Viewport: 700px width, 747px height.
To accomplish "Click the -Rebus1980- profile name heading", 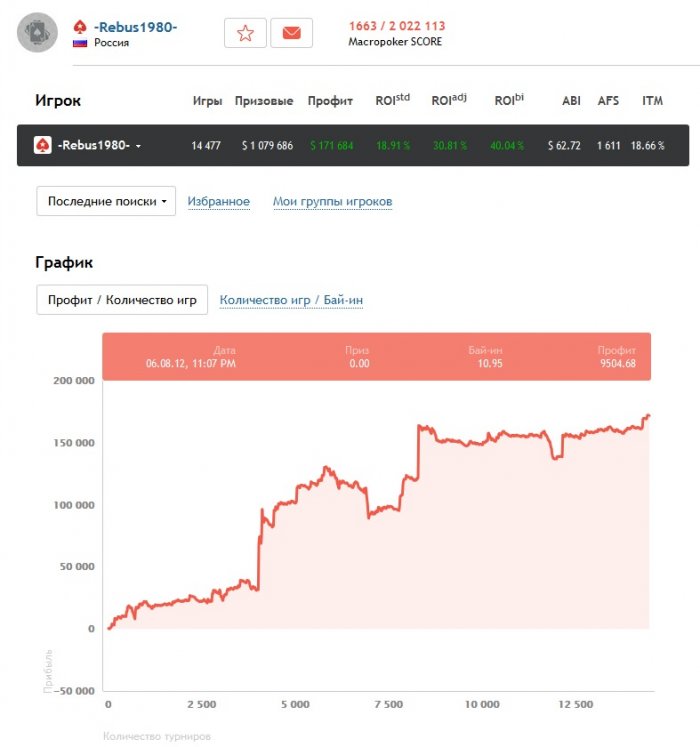I will coord(136,26).
